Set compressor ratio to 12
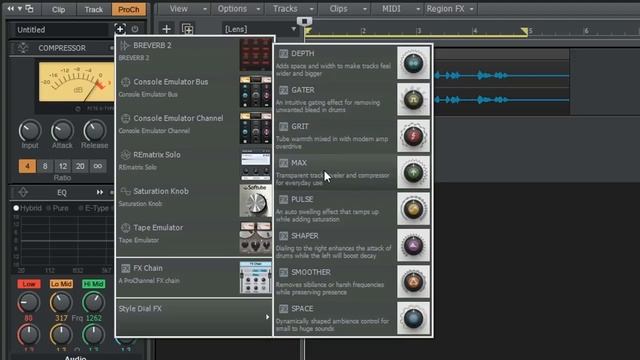Image resolution: width=640 pixels, height=360 pixels. pos(62,166)
